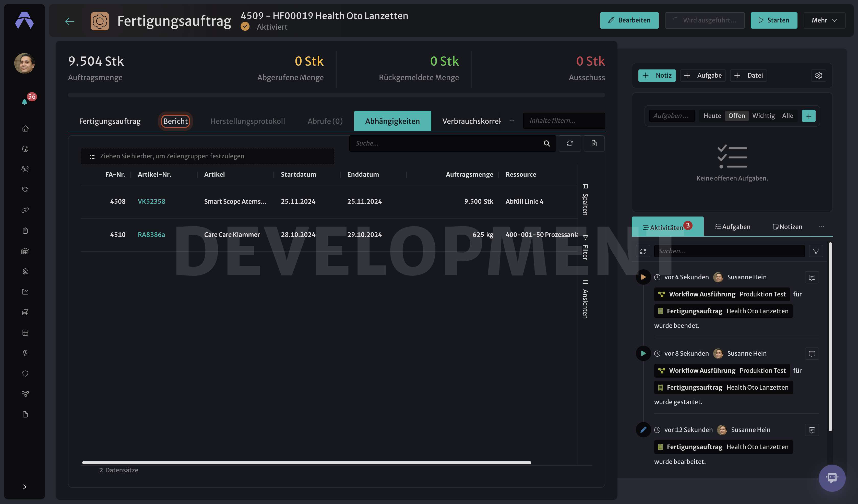Open the Herstellungsprotokoll tab
The image size is (858, 504).
click(247, 121)
